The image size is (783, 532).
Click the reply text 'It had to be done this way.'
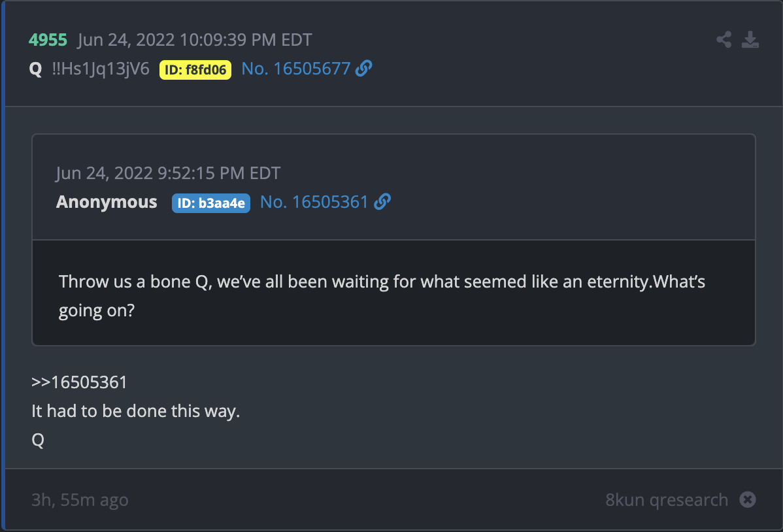point(136,411)
